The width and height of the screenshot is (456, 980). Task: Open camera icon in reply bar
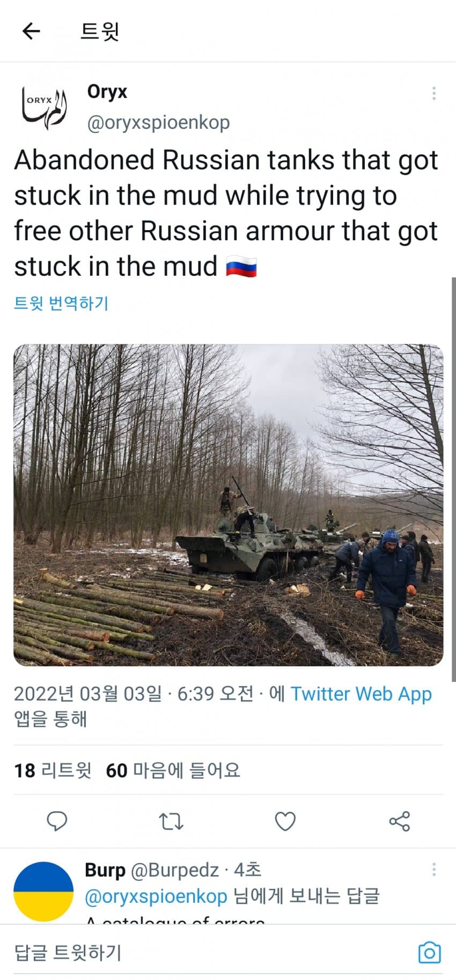tap(429, 953)
